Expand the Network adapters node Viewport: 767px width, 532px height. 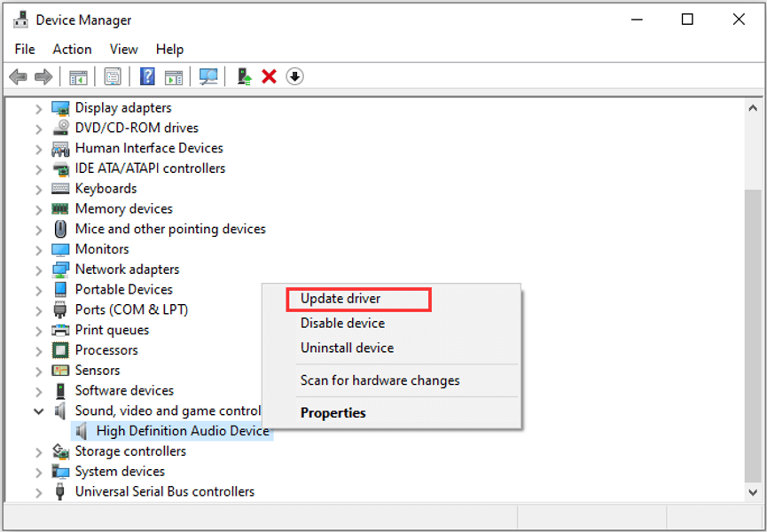pyautogui.click(x=39, y=270)
